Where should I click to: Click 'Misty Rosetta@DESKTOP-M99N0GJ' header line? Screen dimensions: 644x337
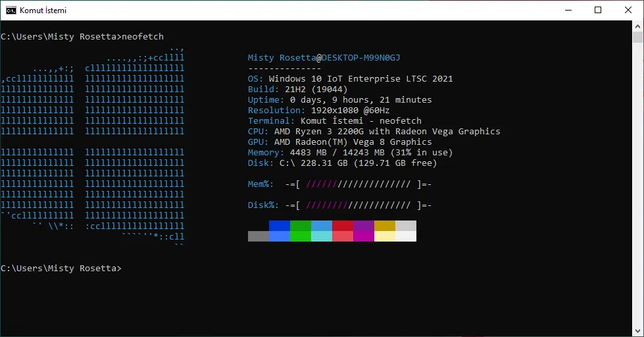324,58
